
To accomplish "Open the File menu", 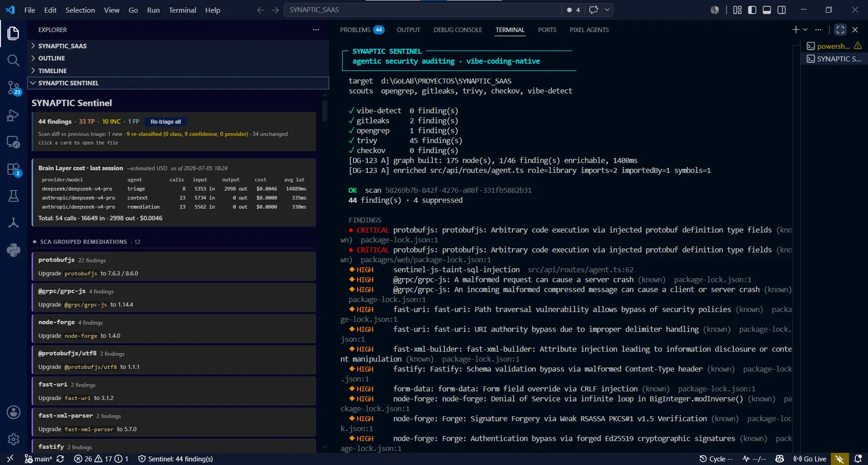I will point(30,10).
